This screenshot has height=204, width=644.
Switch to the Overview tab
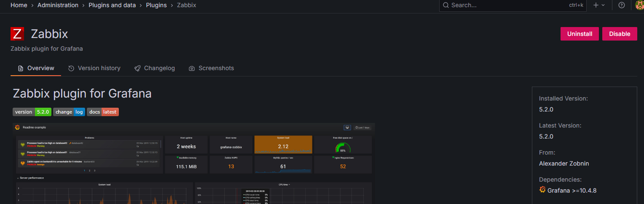click(36, 68)
